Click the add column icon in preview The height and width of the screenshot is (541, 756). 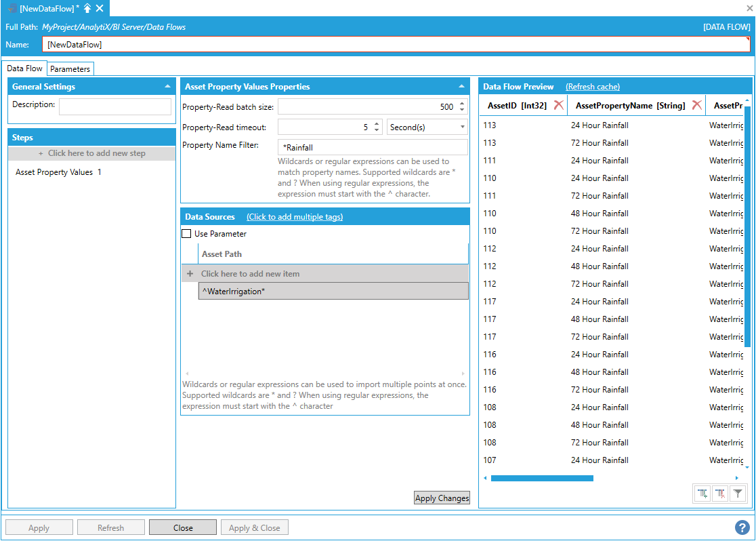702,494
